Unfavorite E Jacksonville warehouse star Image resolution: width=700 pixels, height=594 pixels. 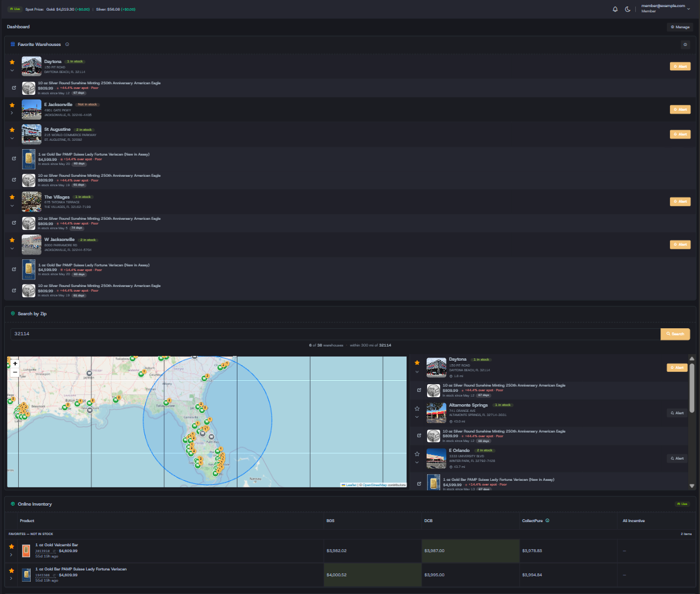[12, 105]
